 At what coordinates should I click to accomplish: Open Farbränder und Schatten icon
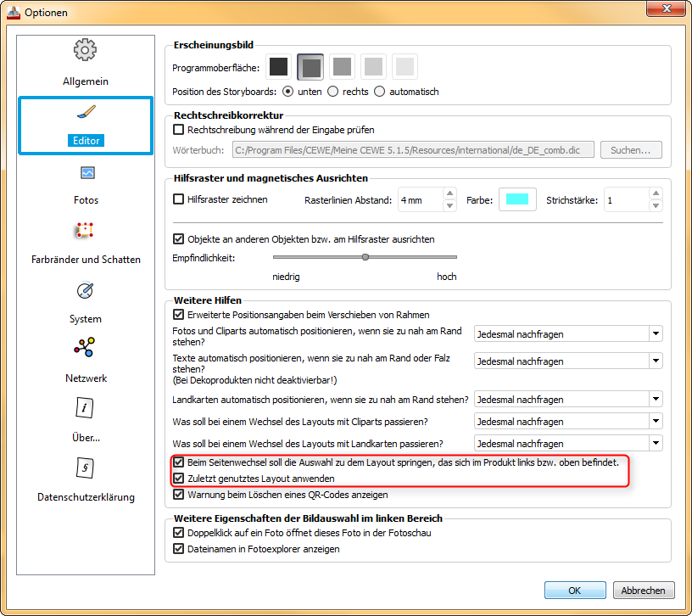click(85, 230)
